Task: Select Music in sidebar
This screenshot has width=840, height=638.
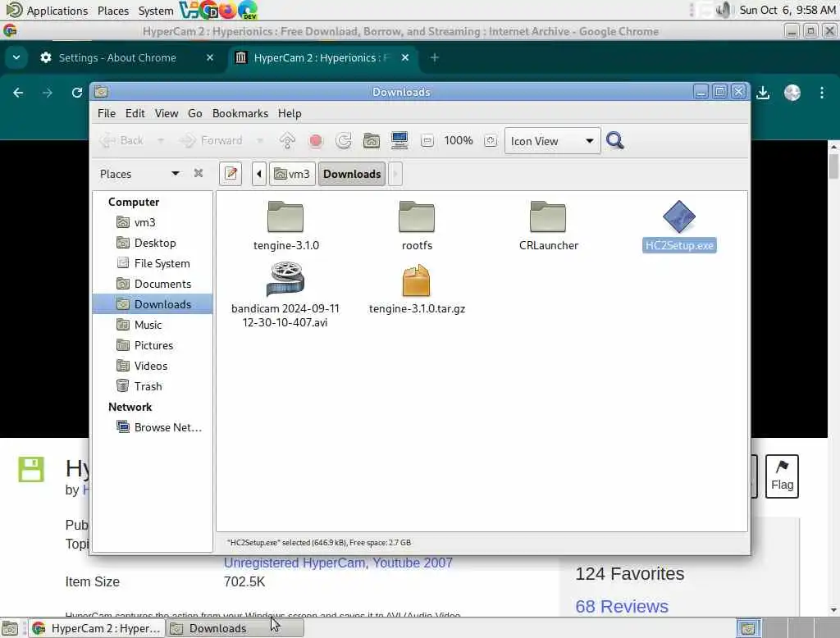Action: (153, 325)
